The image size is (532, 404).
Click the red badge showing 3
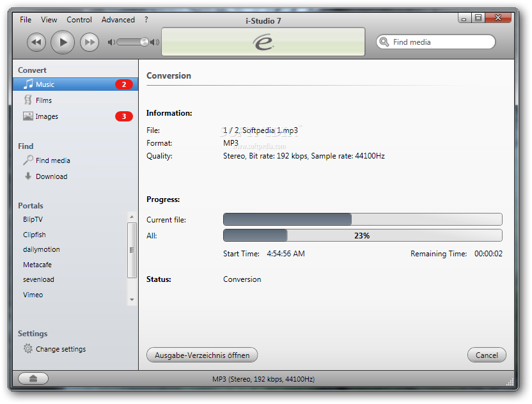click(x=124, y=116)
